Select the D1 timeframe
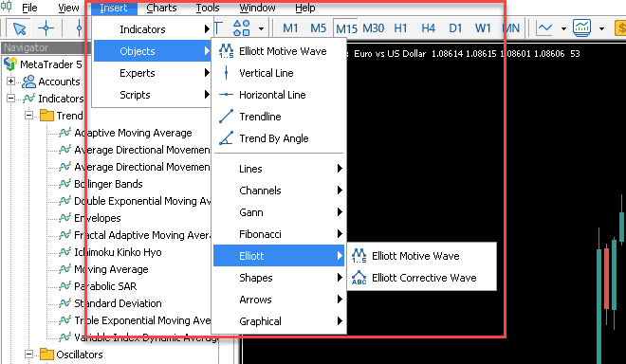Screen dimensions: 626x364 [455, 28]
